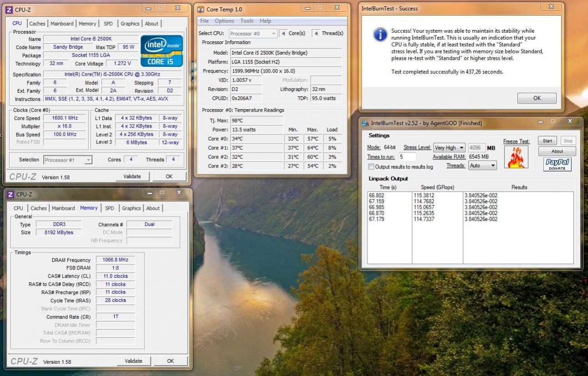
Task: Click the Core Temp title bar icon
Action: (x=201, y=9)
